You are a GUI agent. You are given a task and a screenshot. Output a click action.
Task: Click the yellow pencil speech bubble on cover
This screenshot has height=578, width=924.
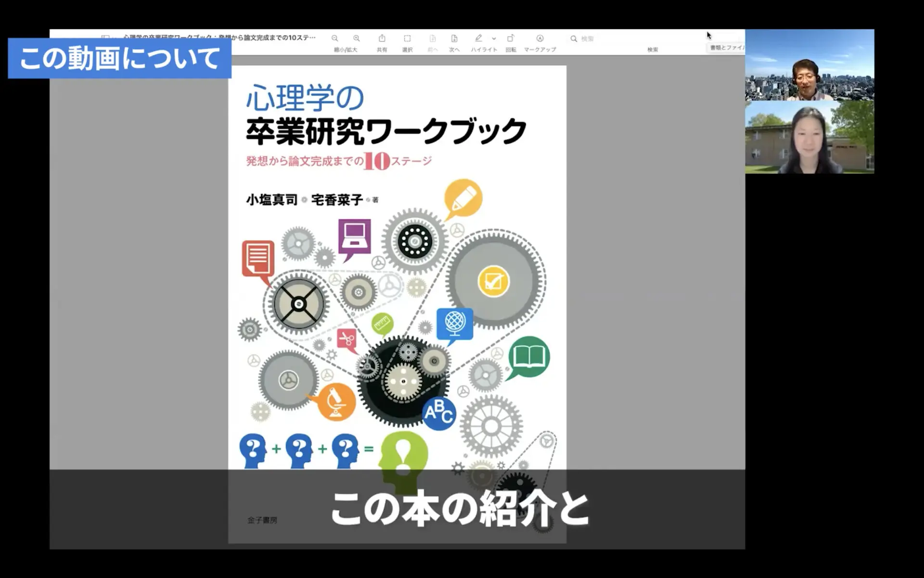463,199
